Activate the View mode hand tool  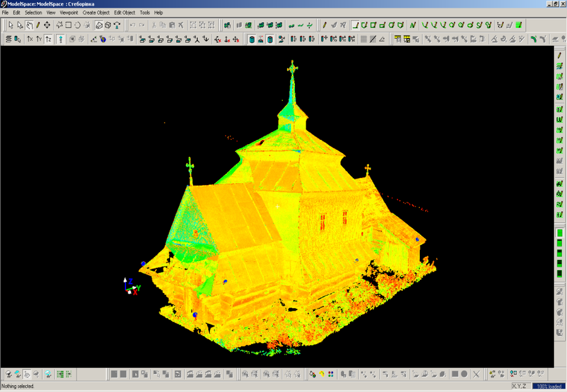(29, 25)
